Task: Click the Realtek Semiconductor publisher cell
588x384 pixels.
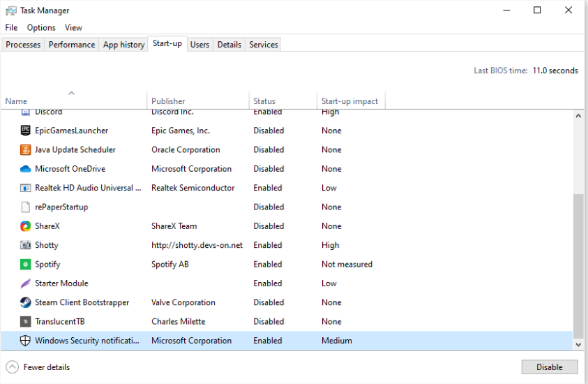Action: (193, 188)
